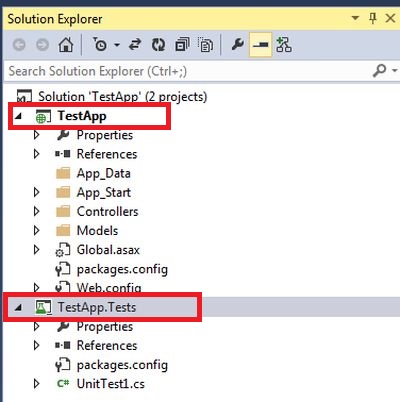This screenshot has width=400, height=402.
Task: Click the search magnifier icon
Action: (379, 71)
